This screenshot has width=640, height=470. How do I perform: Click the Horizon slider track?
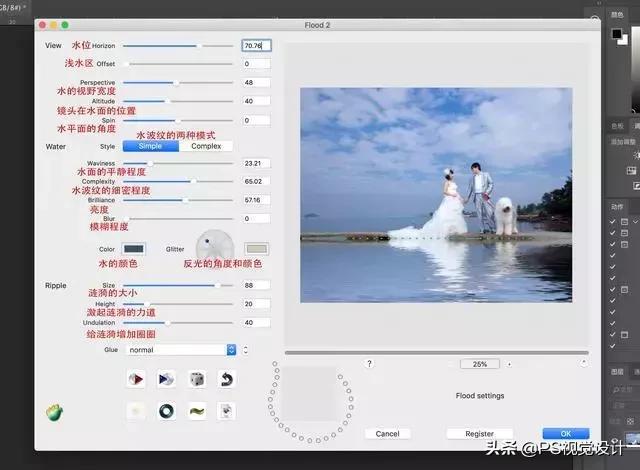click(x=178, y=46)
